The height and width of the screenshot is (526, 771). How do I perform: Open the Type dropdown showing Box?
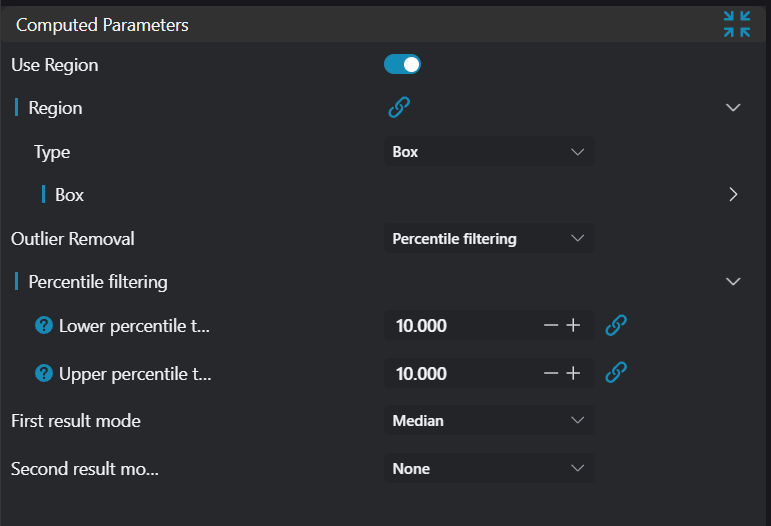pyautogui.click(x=488, y=152)
